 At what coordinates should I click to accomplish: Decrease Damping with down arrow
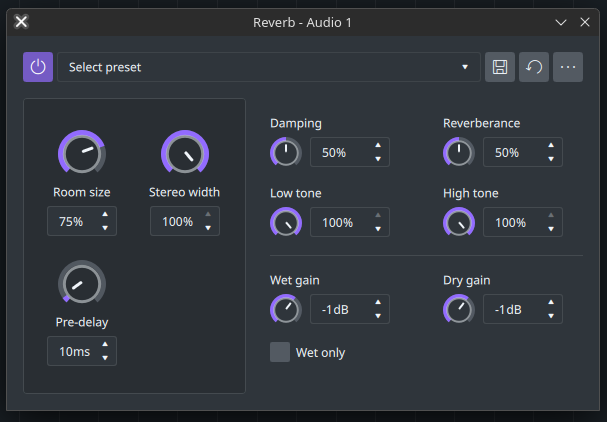(378, 159)
